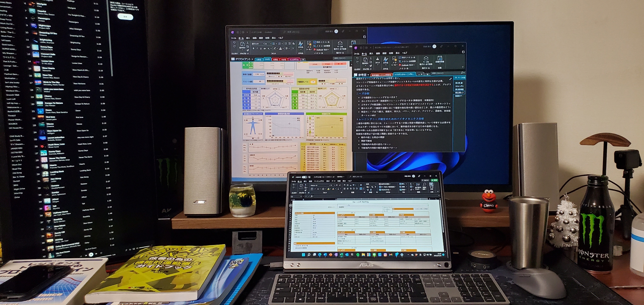Open the 挿入 tab in left OneNote
The height and width of the screenshot is (305, 644).
pyautogui.click(x=248, y=38)
